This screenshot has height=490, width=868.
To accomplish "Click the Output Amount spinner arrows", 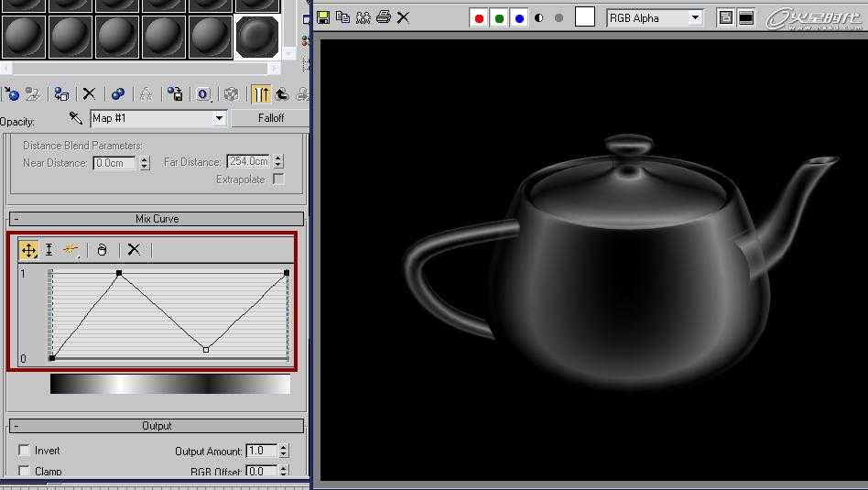I will tap(284, 451).
